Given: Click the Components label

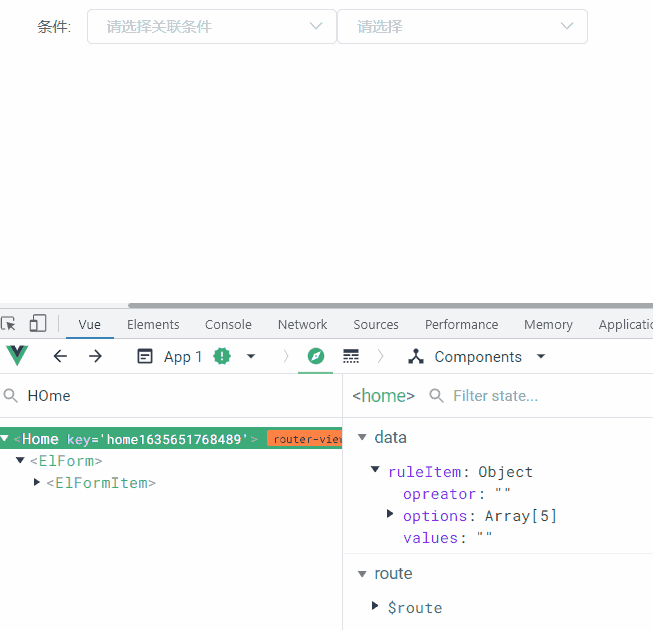Looking at the screenshot, I should (478, 357).
